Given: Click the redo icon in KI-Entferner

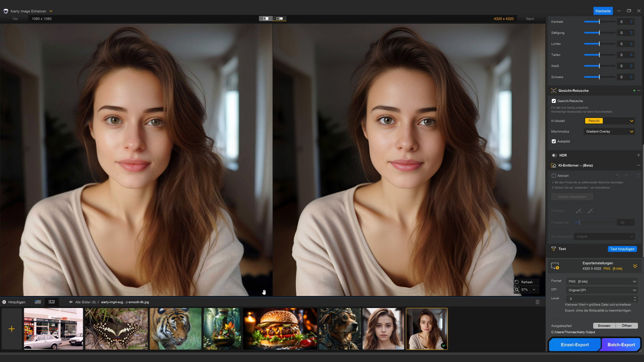Looking at the screenshot, I should 626,176.
